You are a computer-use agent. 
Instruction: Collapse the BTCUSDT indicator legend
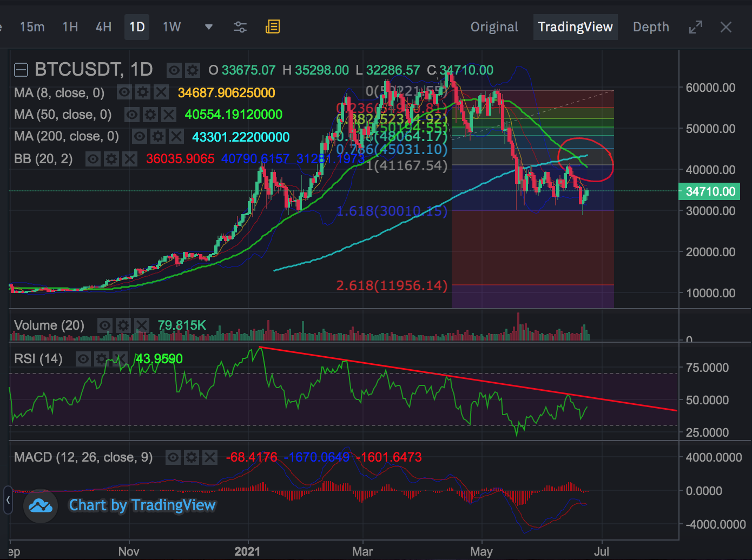click(21, 70)
